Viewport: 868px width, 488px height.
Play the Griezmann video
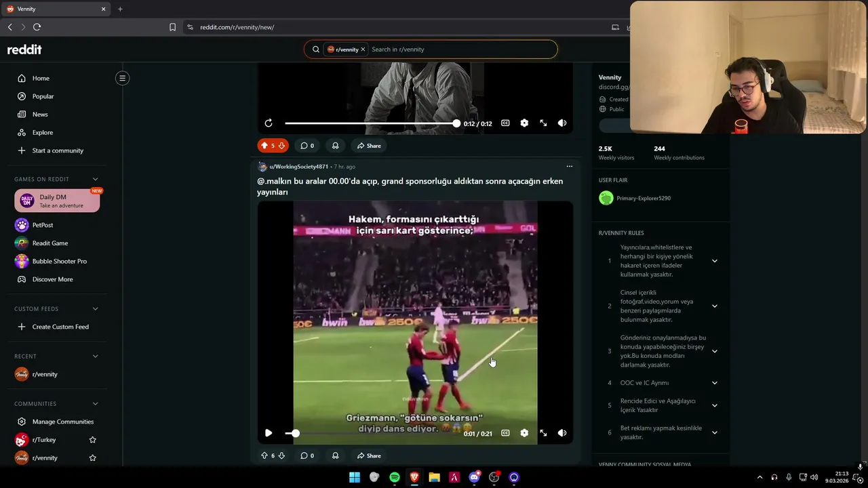269,433
